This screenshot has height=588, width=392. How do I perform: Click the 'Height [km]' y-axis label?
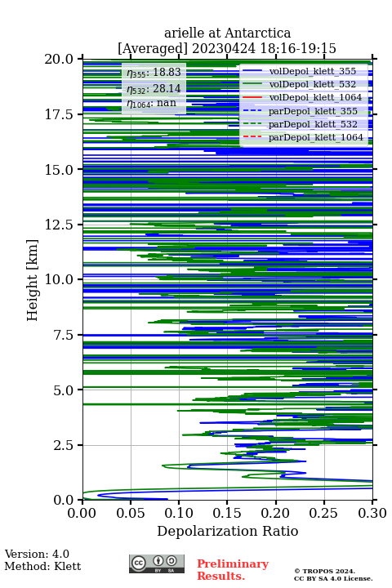click(33, 280)
